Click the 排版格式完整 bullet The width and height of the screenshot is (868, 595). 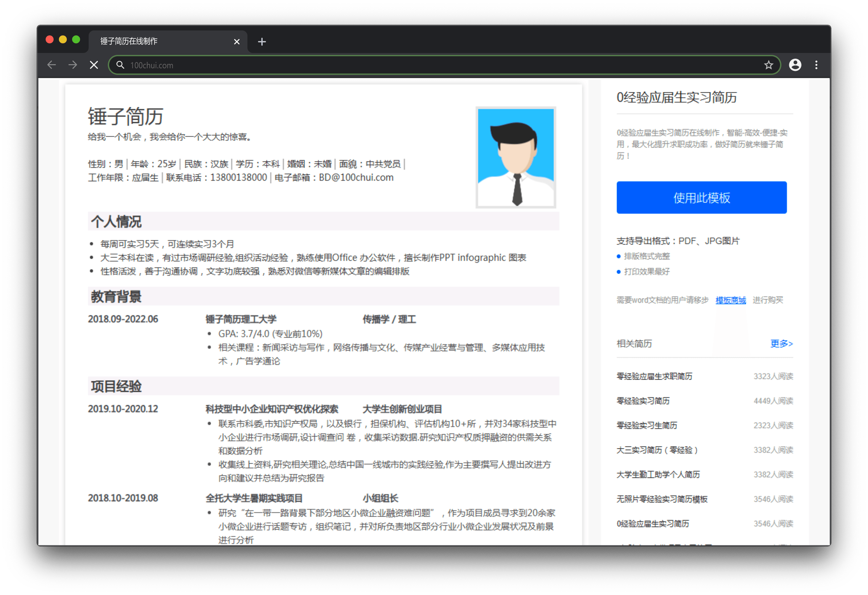click(646, 256)
